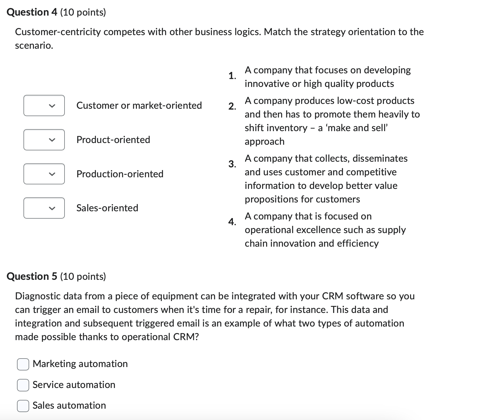
Task: Select the Question 4 heading
Action: click(x=56, y=12)
